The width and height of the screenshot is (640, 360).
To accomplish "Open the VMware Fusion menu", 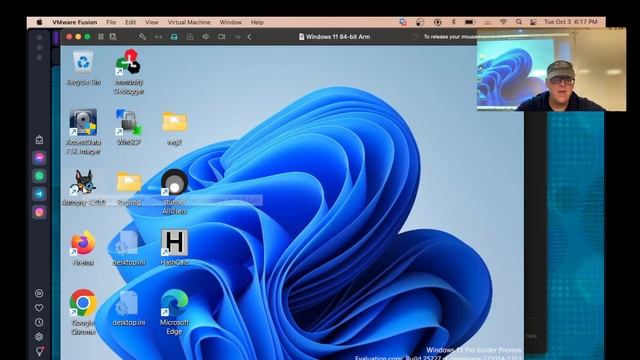I will click(75, 22).
